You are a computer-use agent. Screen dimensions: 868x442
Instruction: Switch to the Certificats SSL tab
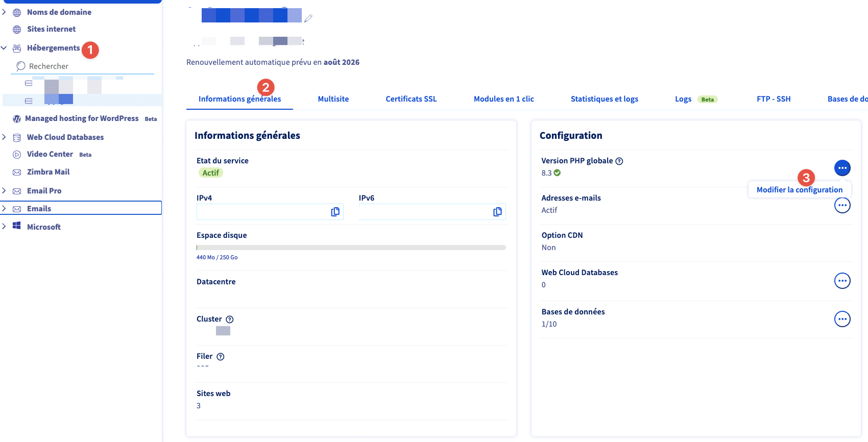(x=411, y=99)
